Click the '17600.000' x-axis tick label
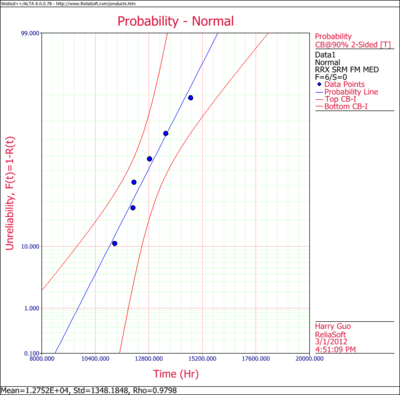 (256, 359)
